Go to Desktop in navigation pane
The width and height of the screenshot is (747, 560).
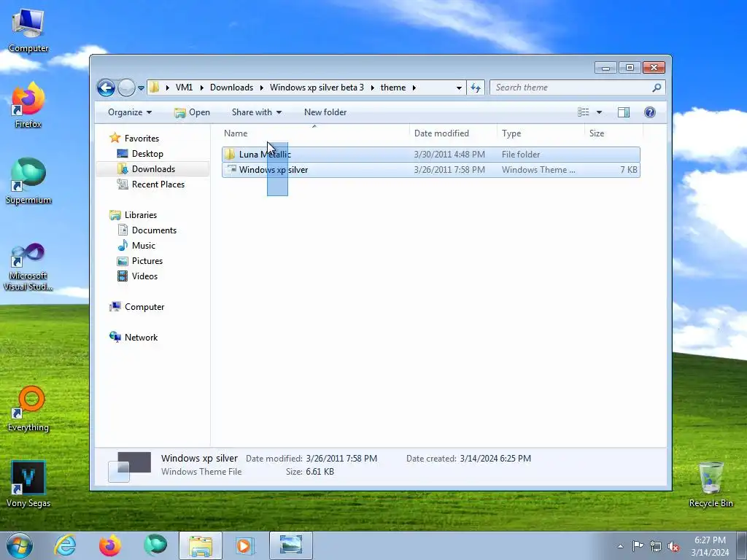point(147,154)
